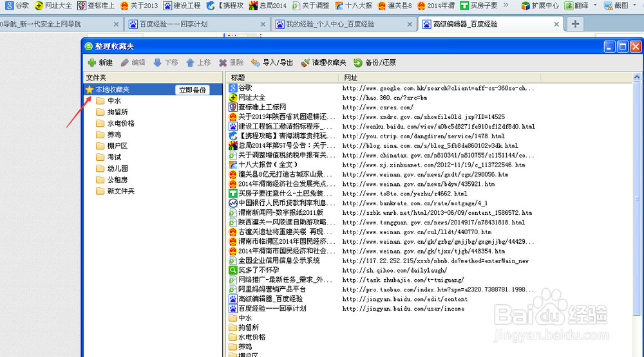Screen dimensions: 644x357
Task: Select the 拘留所 folder in the tree
Action: coord(111,112)
